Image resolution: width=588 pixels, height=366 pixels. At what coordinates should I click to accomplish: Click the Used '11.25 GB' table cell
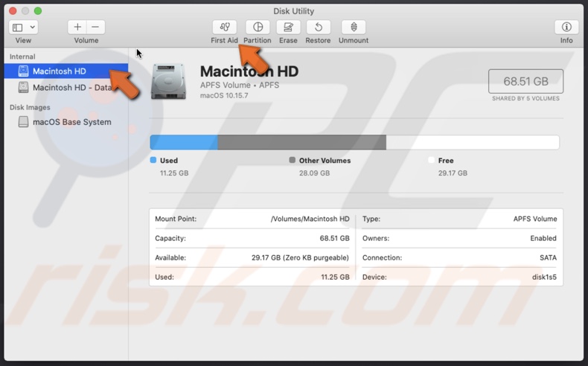[x=335, y=277]
